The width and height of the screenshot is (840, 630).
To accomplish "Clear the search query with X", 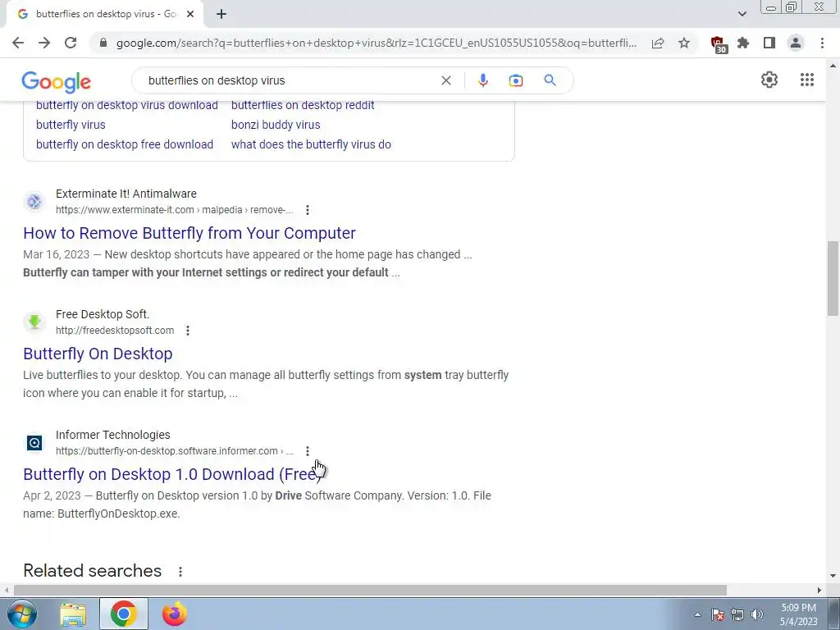I will (445, 80).
